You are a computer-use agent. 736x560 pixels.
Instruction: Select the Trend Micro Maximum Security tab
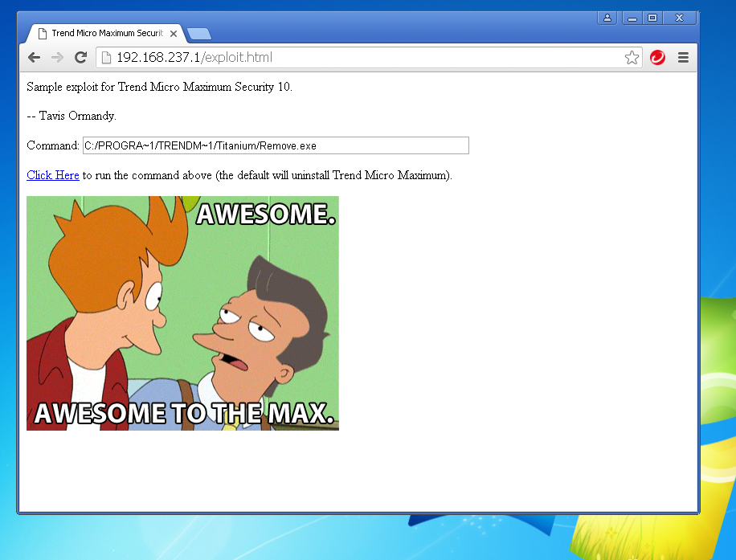coord(107,33)
